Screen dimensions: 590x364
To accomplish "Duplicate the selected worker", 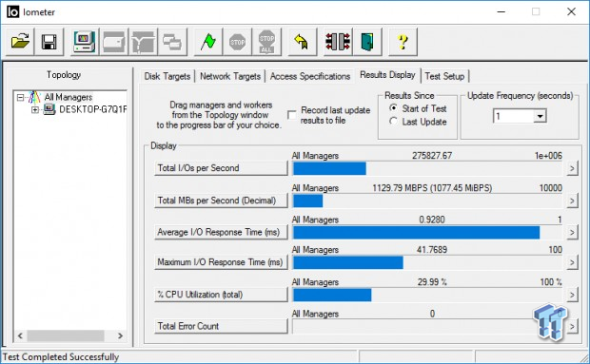I will [x=172, y=42].
